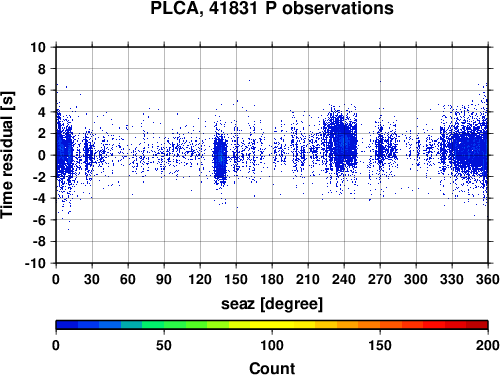This screenshot has width=500, height=375.
Task: Click the y-axis tick label 0
Action: click(x=42, y=155)
